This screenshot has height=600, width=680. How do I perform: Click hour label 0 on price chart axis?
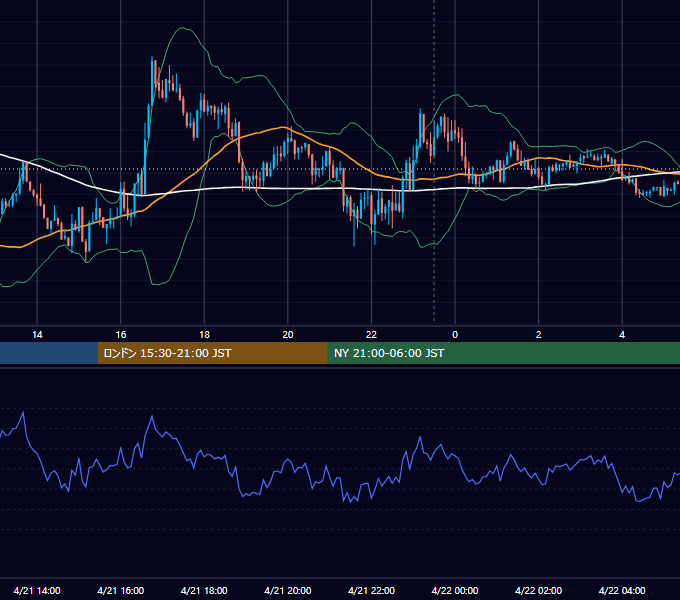click(x=455, y=335)
